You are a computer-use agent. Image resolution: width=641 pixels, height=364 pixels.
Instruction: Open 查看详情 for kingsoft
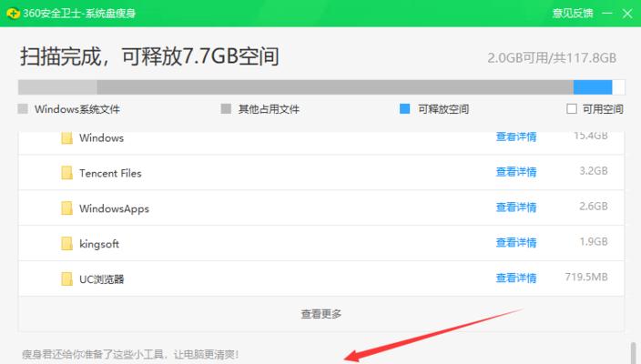516,243
